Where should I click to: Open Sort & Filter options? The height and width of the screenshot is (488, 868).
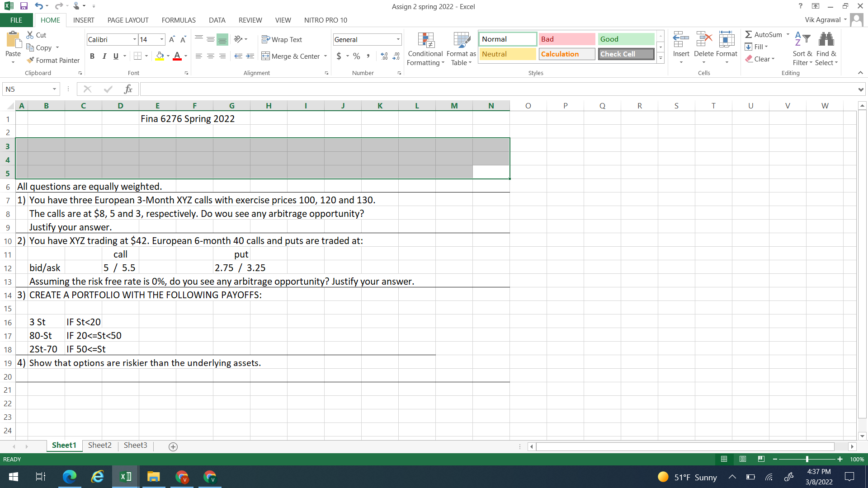[x=802, y=51]
